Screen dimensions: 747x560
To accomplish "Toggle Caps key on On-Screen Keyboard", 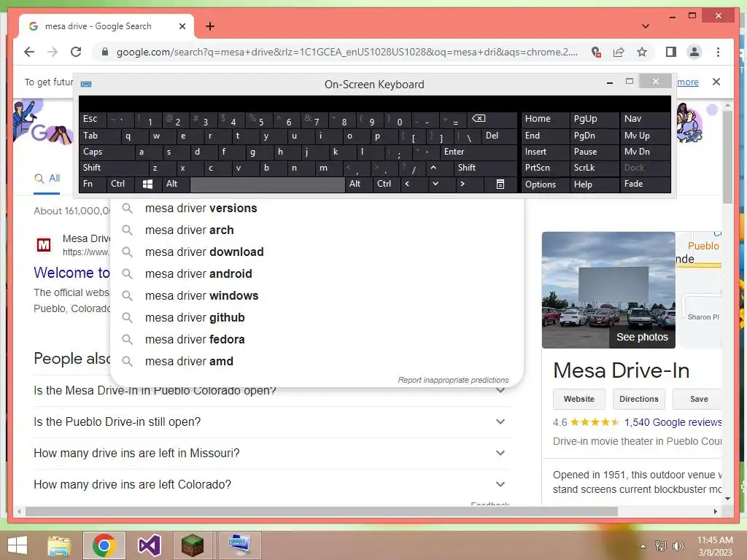I will (x=107, y=152).
